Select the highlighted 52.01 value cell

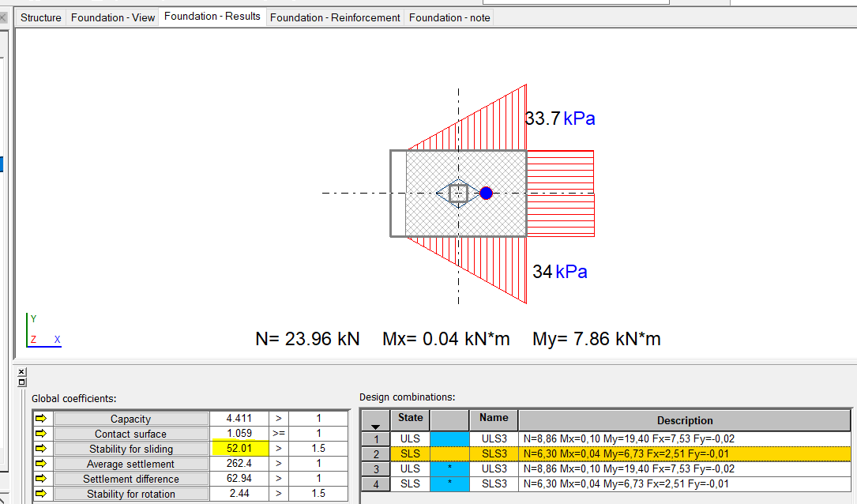(x=239, y=449)
